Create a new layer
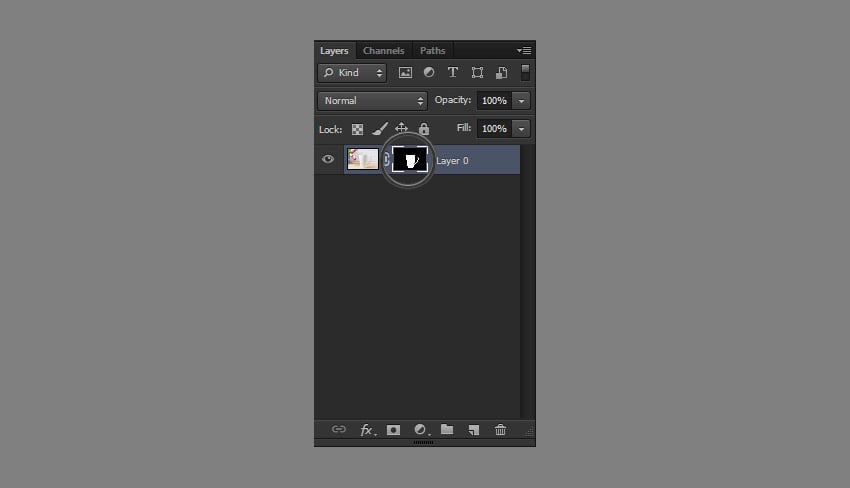The image size is (850, 488). pos(474,430)
